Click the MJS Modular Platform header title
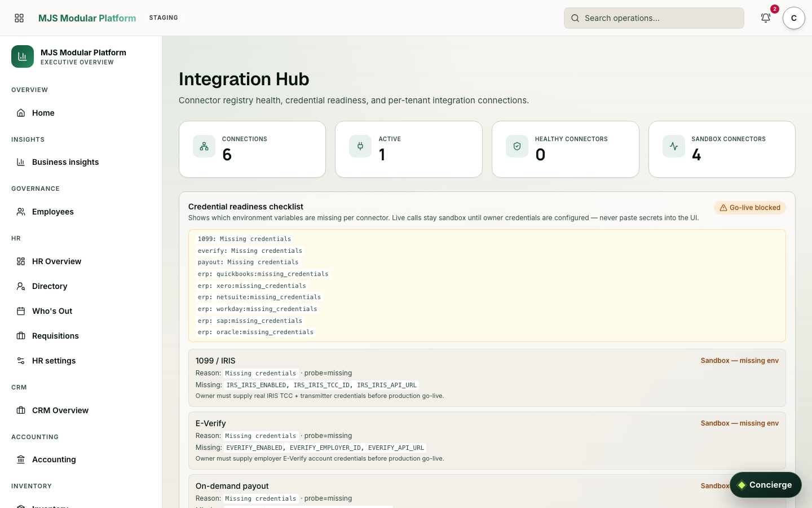This screenshot has height=508, width=812. [87, 18]
